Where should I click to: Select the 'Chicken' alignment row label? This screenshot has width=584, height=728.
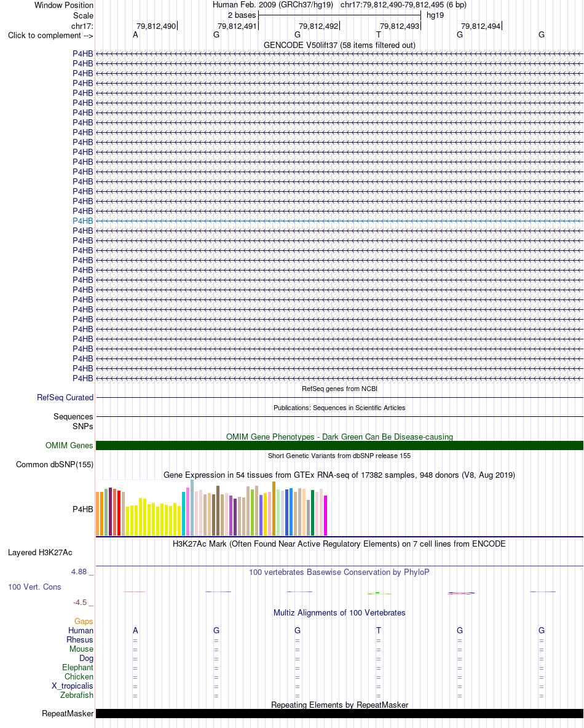pyautogui.click(x=79, y=676)
